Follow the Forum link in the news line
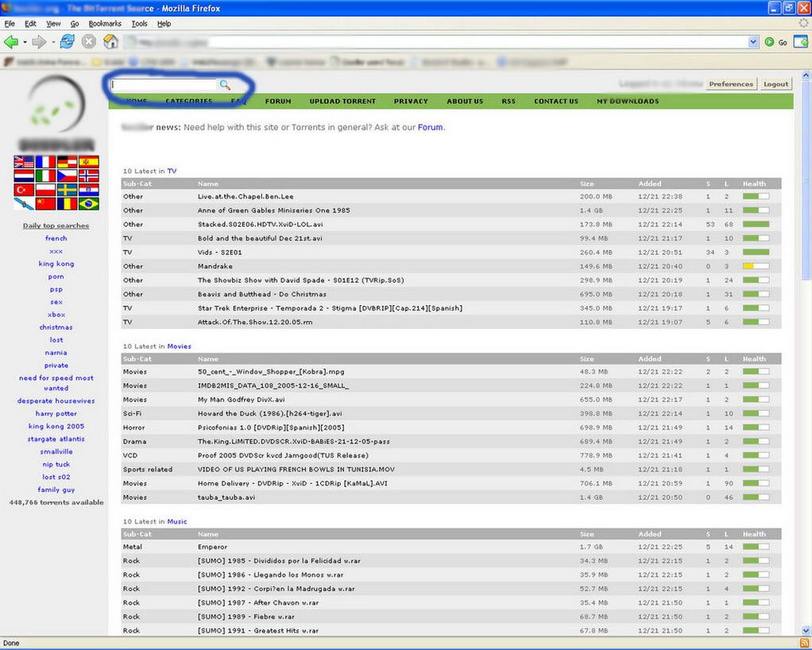 point(431,127)
